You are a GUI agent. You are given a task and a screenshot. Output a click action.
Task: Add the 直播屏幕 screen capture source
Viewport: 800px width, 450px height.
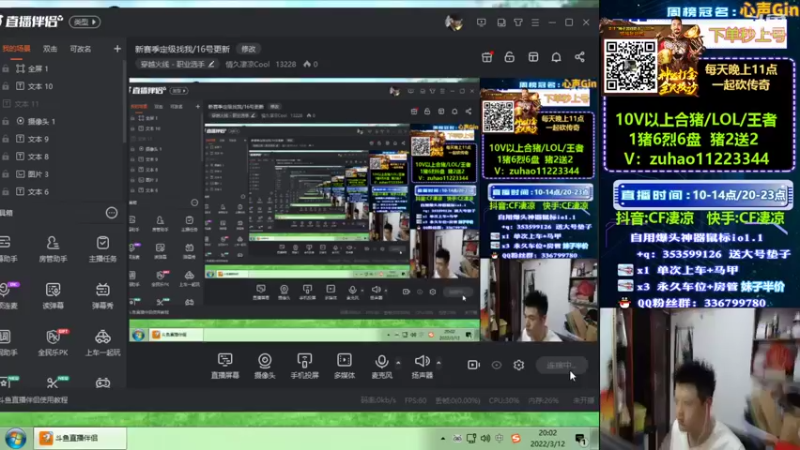[x=225, y=366]
